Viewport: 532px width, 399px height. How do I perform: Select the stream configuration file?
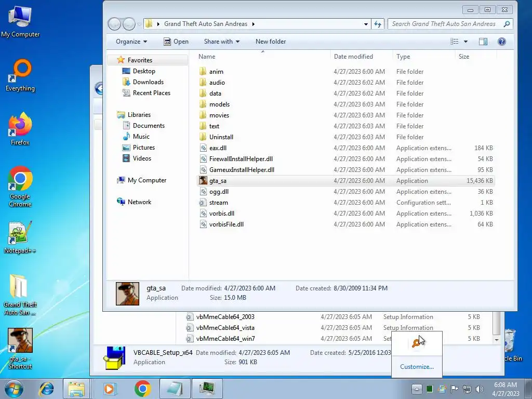click(x=346, y=202)
